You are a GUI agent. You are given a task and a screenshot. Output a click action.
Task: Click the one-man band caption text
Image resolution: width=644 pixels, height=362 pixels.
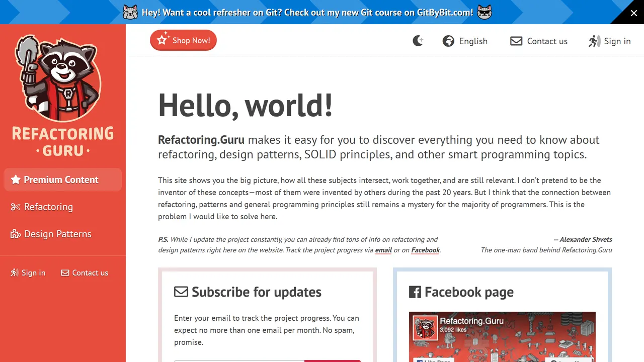coord(546,250)
